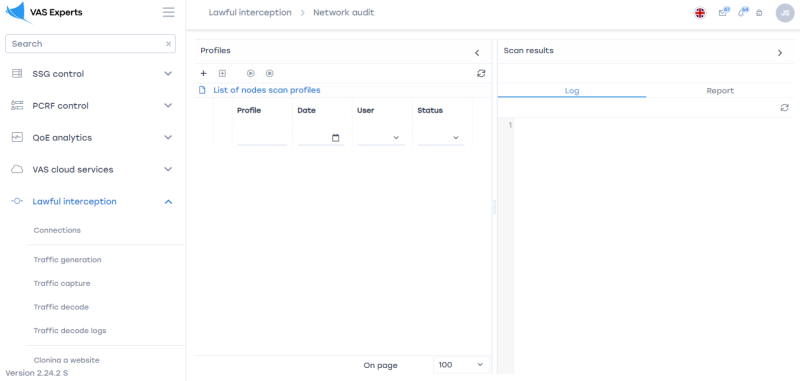Collapse the Profiles panel with left chevron
800x381 pixels.
tap(477, 53)
